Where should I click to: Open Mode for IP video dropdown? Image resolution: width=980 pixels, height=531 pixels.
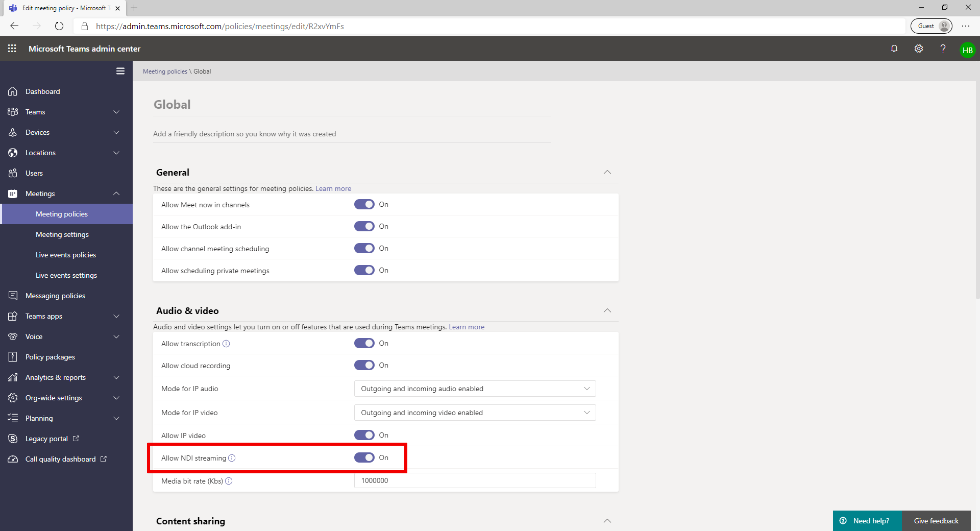point(475,413)
